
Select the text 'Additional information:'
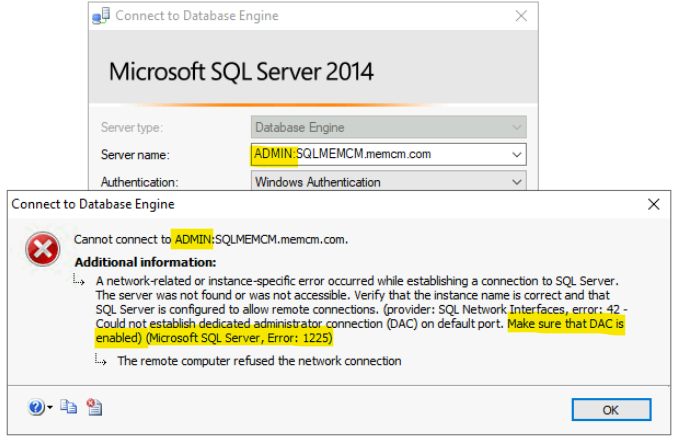pyautogui.click(x=145, y=262)
